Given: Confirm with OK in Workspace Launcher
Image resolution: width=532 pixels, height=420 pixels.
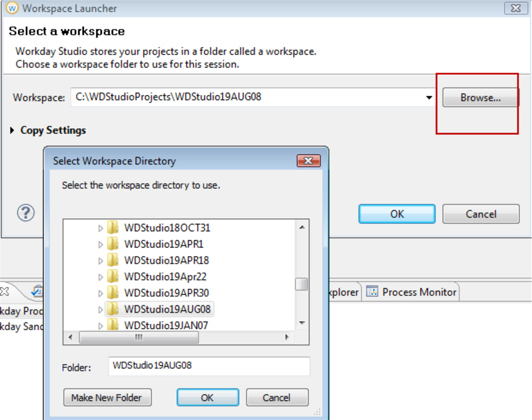Looking at the screenshot, I should (x=397, y=214).
